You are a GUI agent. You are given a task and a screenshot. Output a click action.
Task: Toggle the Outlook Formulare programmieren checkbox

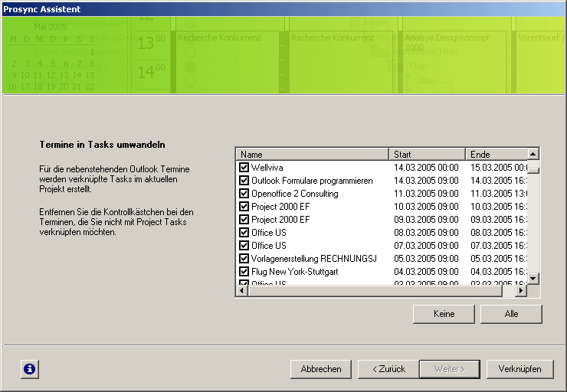tap(244, 181)
